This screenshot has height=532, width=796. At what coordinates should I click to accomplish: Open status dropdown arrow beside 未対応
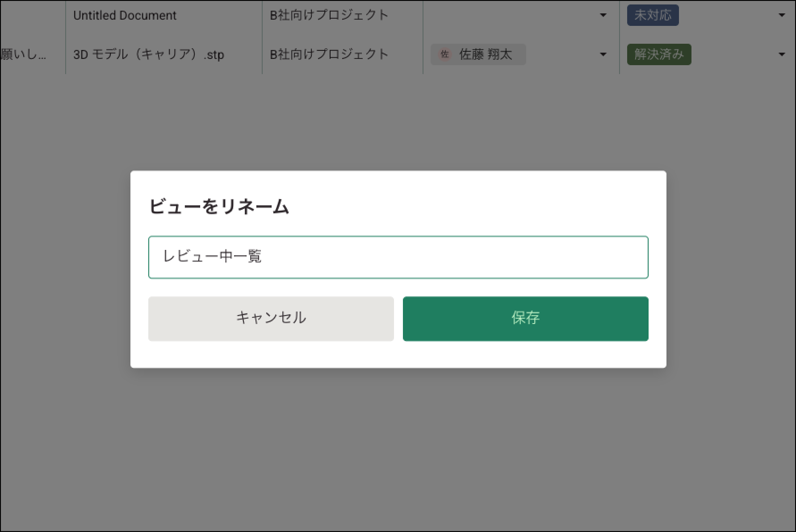click(782, 16)
